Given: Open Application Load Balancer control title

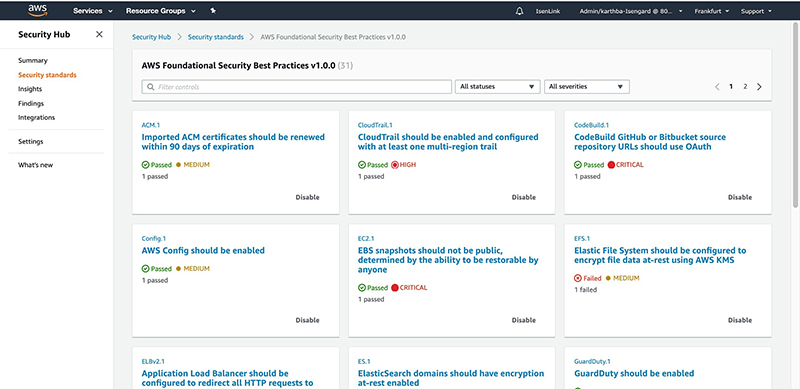Looking at the screenshot, I should click(228, 378).
